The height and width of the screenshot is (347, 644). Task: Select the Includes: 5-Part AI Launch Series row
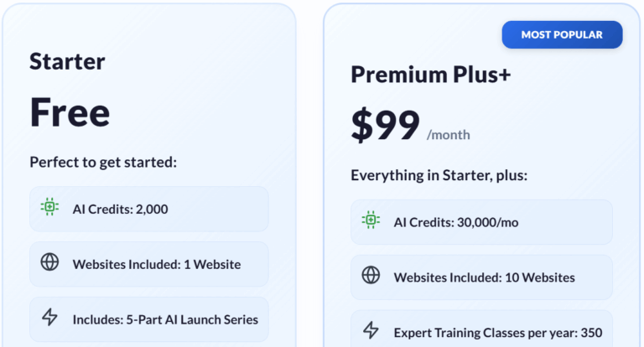point(149,319)
